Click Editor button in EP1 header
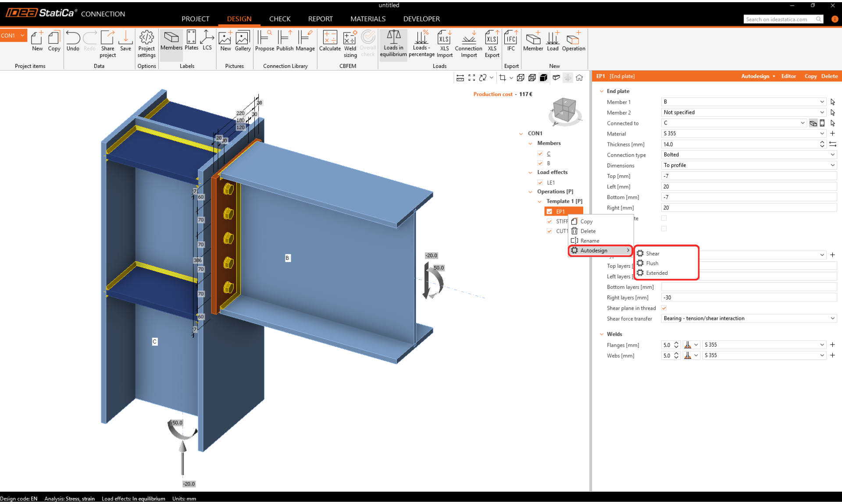The height and width of the screenshot is (504, 842). [788, 76]
